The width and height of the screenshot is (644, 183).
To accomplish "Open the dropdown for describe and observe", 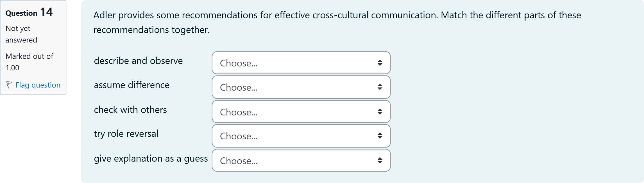I will pos(301,63).
